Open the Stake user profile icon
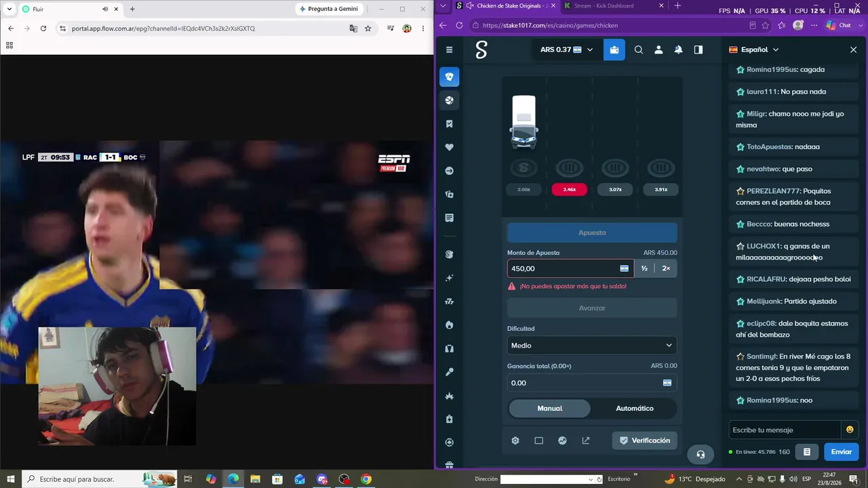The height and width of the screenshot is (488, 868). pyautogui.click(x=658, y=49)
